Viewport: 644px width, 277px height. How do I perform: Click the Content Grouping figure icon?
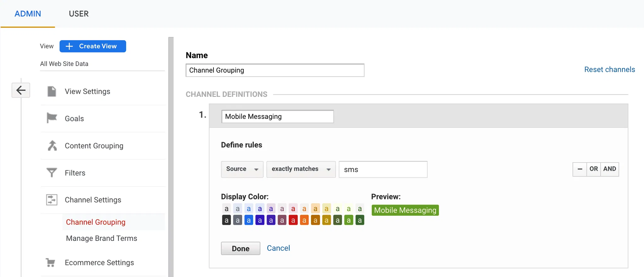pos(52,146)
